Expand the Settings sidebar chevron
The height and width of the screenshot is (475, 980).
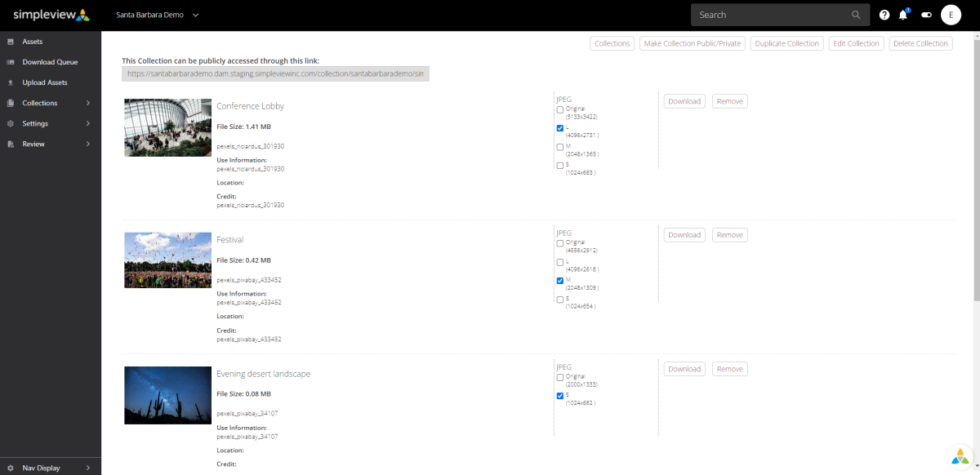[x=88, y=123]
